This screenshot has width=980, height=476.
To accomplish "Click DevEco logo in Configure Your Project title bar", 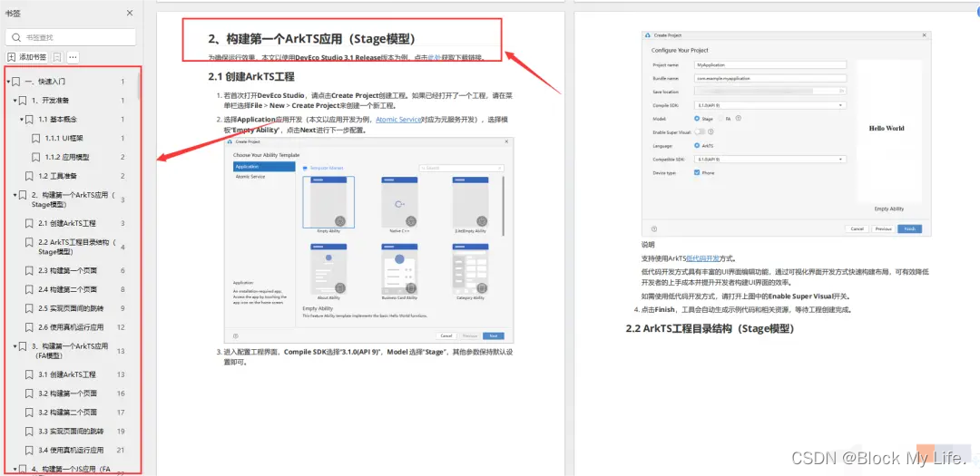I will (648, 37).
